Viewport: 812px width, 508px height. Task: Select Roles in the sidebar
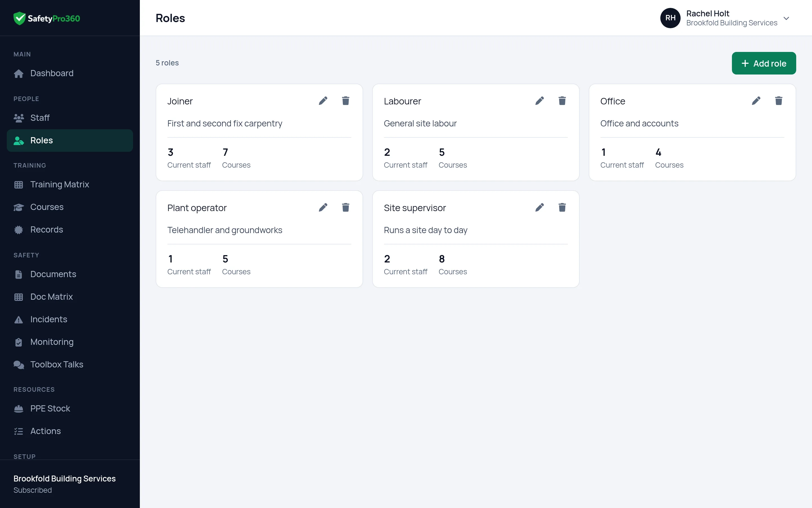click(70, 141)
